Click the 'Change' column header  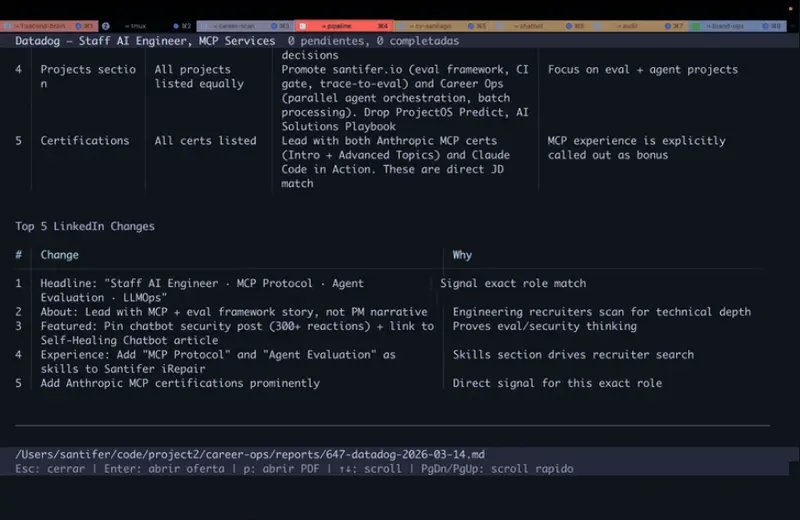(60, 255)
